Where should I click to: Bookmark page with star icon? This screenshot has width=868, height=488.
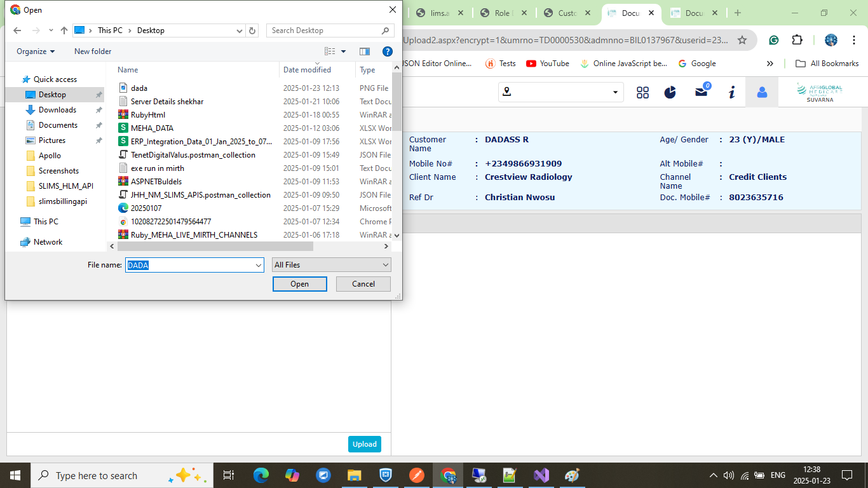click(742, 40)
